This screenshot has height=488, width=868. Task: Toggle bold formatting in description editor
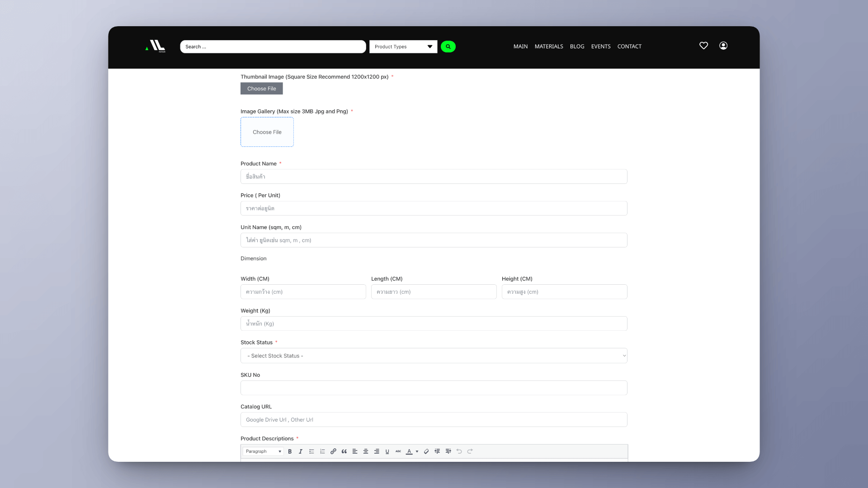pyautogui.click(x=290, y=451)
